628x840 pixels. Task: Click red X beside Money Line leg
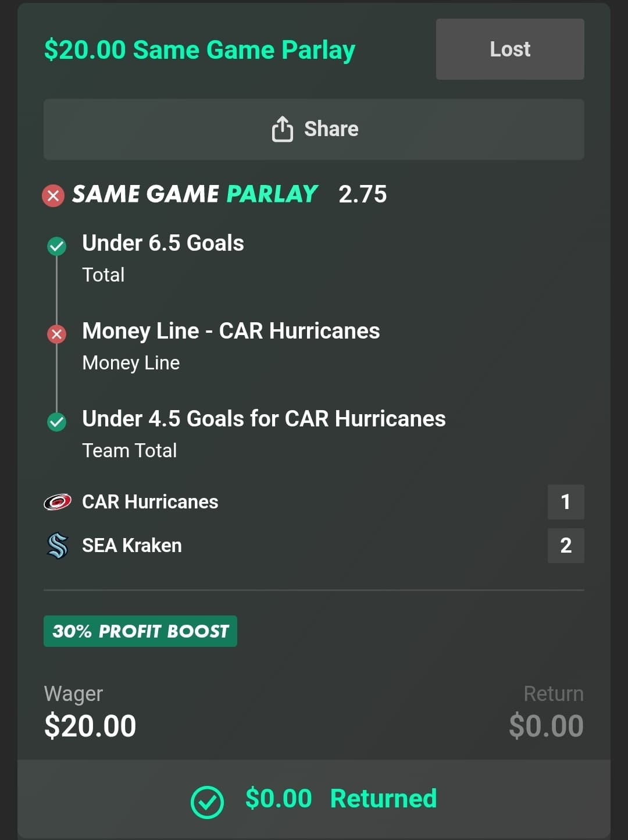56,334
